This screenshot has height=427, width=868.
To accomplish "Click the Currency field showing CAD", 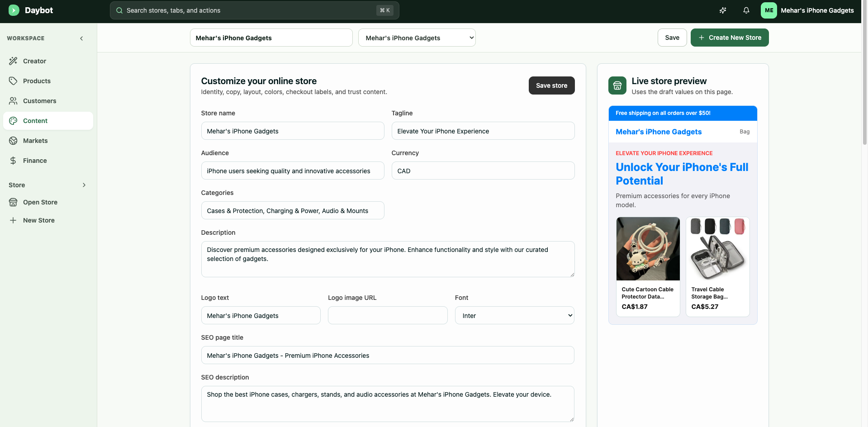I will 483,171.
